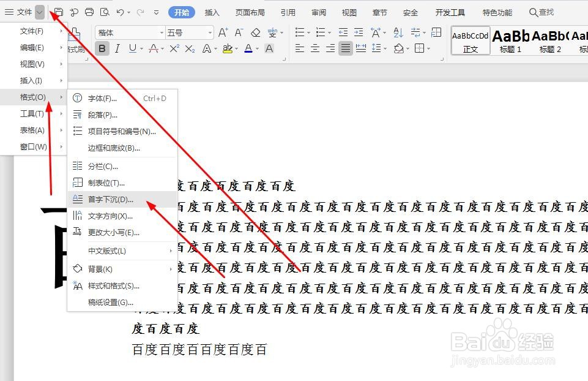Choose 首字下沉(D)... menu entry

[x=122, y=199]
